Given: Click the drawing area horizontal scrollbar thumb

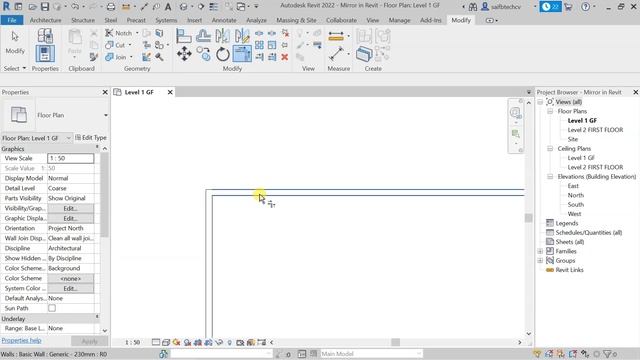Looking at the screenshot, I should coord(396,342).
